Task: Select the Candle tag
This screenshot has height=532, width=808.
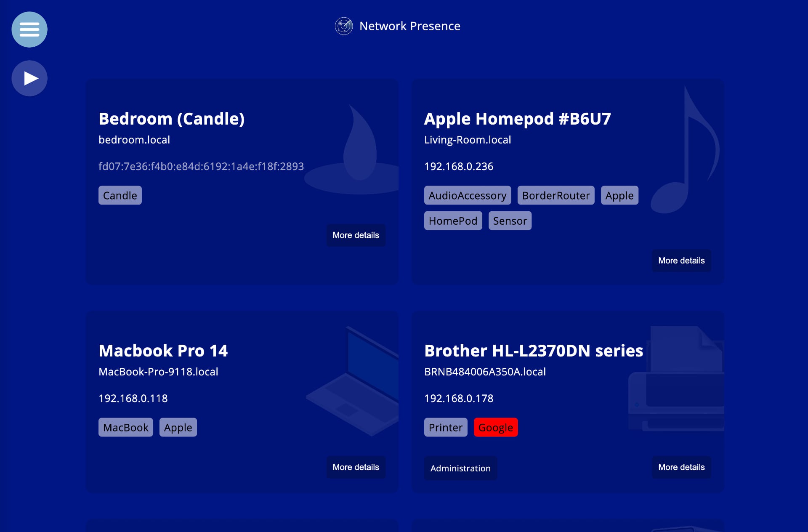Action: 120,195
